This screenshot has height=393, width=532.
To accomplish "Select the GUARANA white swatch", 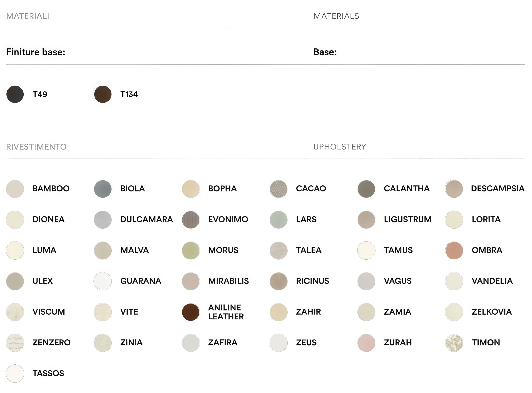I will click(x=103, y=281).
